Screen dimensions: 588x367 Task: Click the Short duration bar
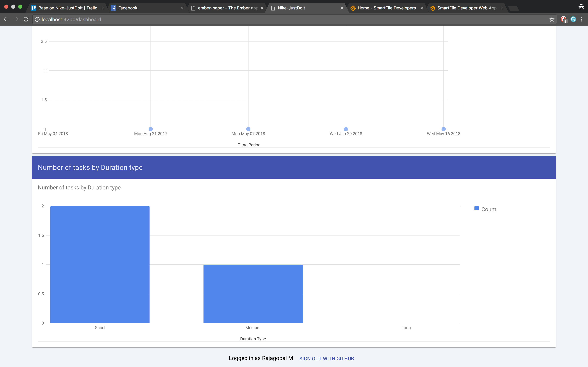[x=100, y=265]
